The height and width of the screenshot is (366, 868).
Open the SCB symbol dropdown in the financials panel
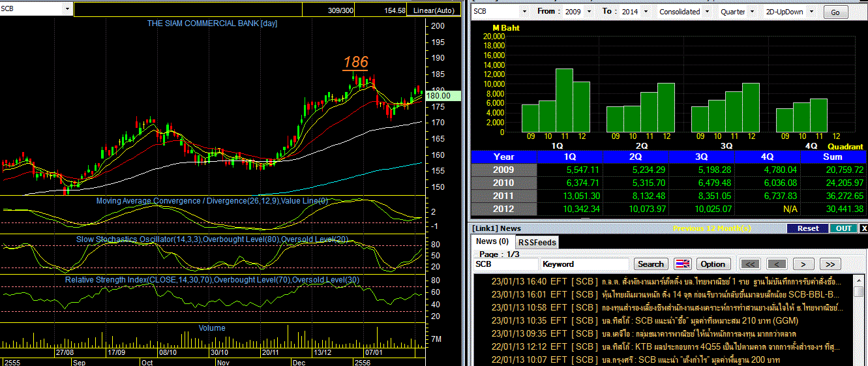click(x=524, y=12)
